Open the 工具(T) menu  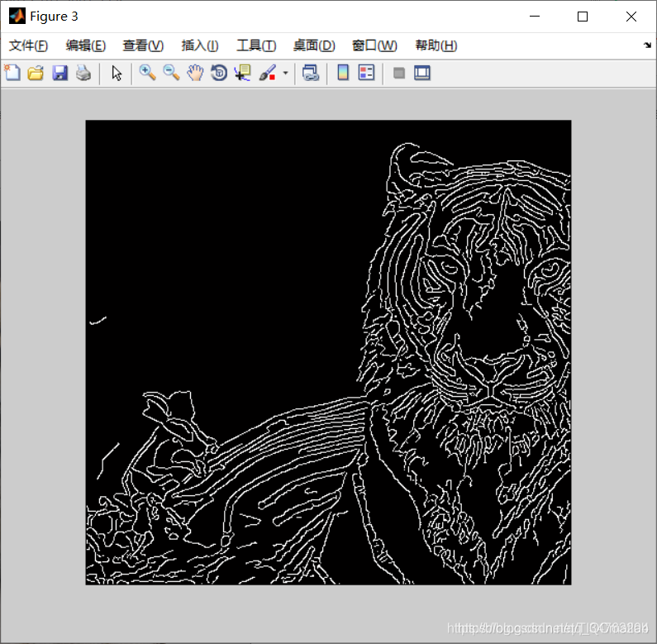pos(256,45)
